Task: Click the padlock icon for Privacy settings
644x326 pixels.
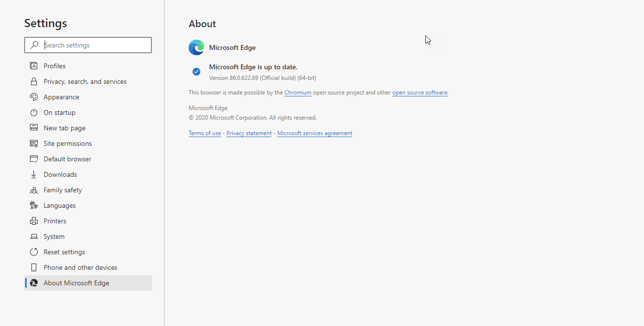Action: (34, 81)
